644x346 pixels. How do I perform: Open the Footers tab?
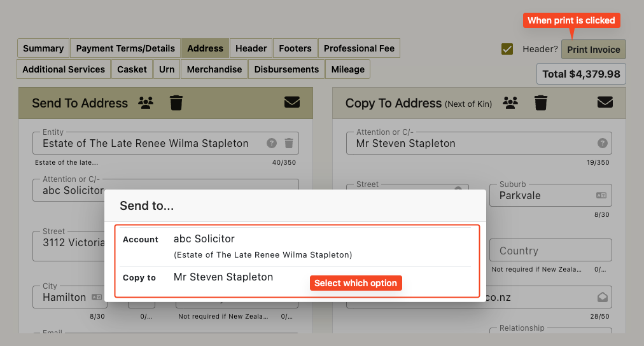tap(295, 48)
